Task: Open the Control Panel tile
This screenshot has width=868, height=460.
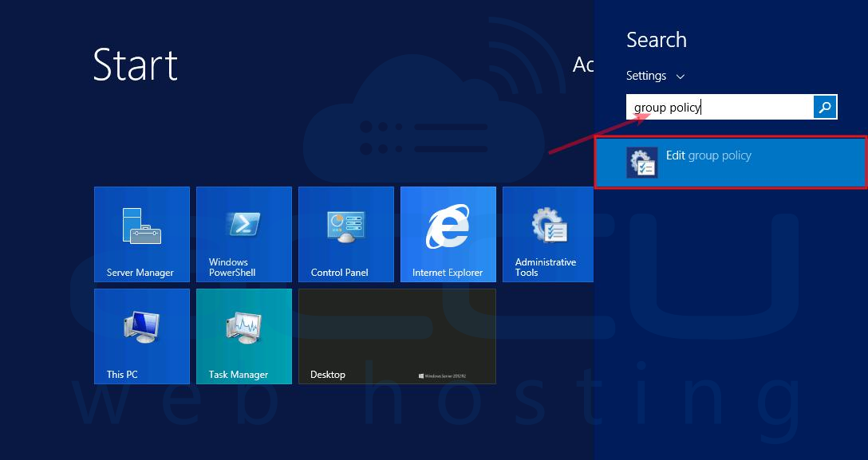Action: click(x=346, y=234)
